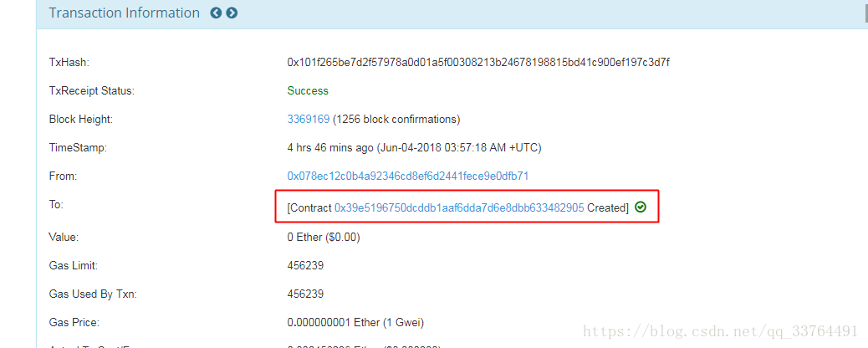This screenshot has width=868, height=348.
Task: Open block 3369169 link
Action: [x=309, y=119]
